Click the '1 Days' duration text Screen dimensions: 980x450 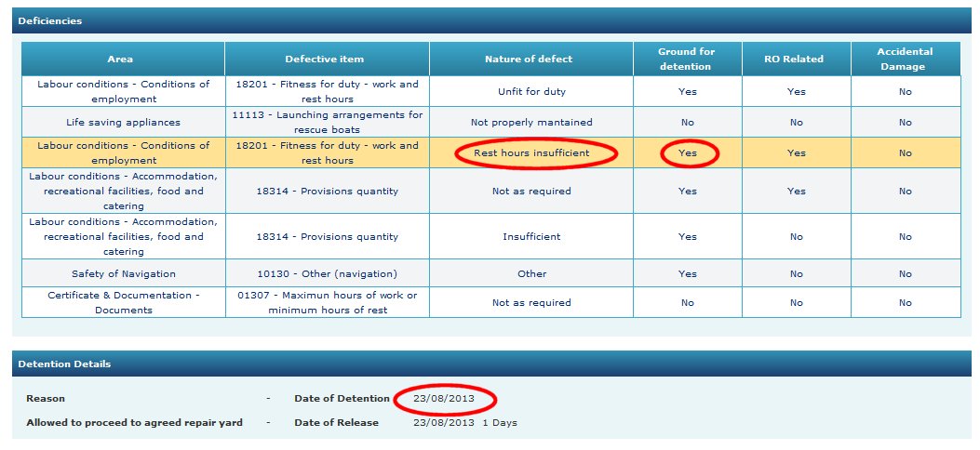coord(500,422)
